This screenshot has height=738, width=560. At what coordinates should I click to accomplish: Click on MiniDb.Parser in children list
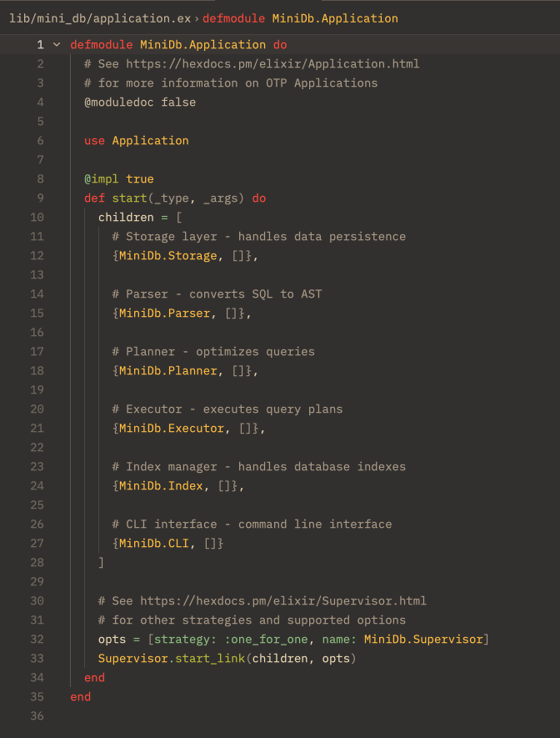tap(164, 313)
